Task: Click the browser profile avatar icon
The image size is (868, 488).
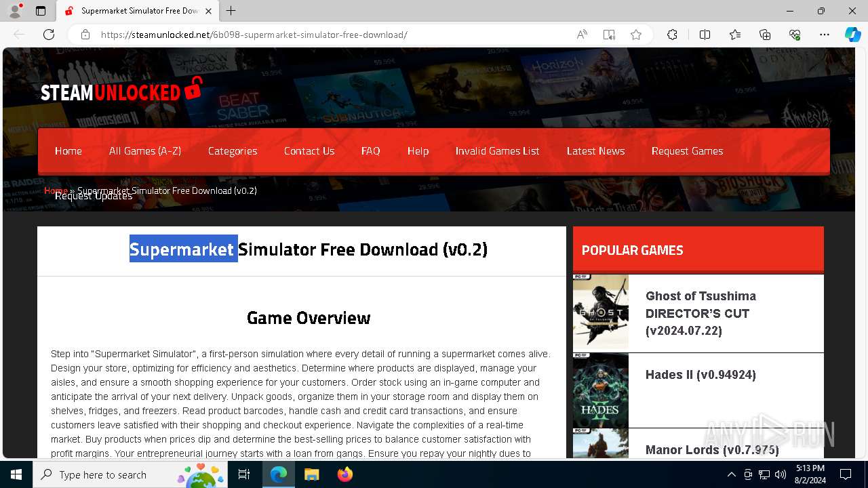Action: pos(15,11)
